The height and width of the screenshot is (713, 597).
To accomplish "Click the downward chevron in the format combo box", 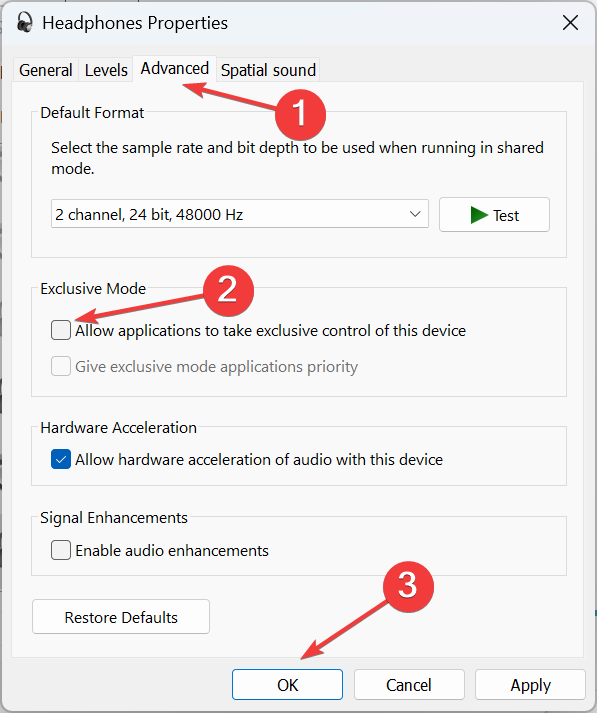I will point(415,214).
